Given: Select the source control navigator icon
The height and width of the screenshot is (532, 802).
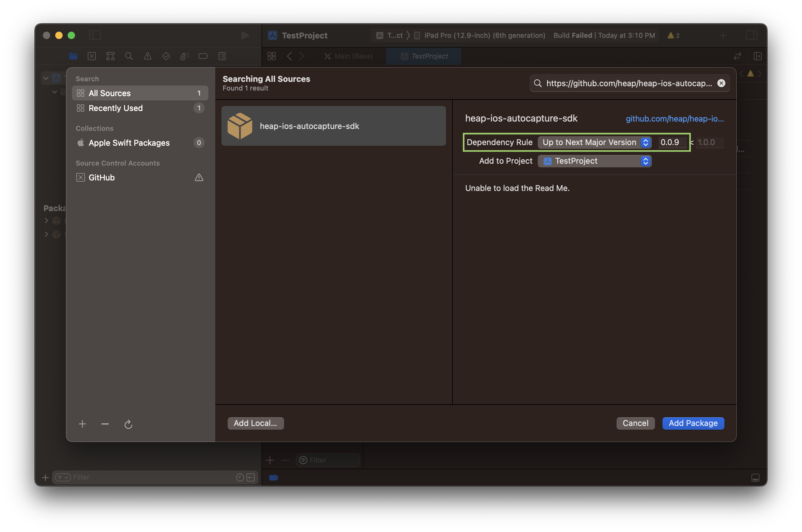Looking at the screenshot, I should point(91,56).
